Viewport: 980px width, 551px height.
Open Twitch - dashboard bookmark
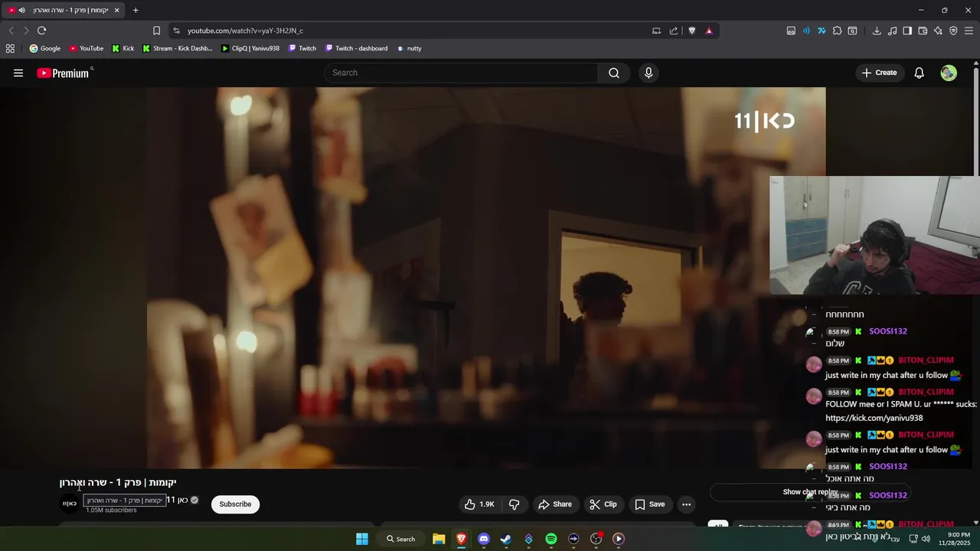pyautogui.click(x=357, y=48)
